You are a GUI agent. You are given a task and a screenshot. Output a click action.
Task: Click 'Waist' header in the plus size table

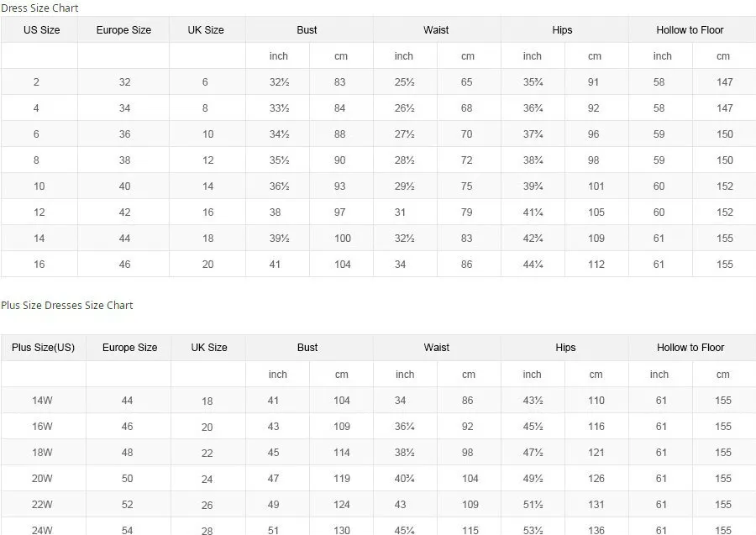click(436, 348)
